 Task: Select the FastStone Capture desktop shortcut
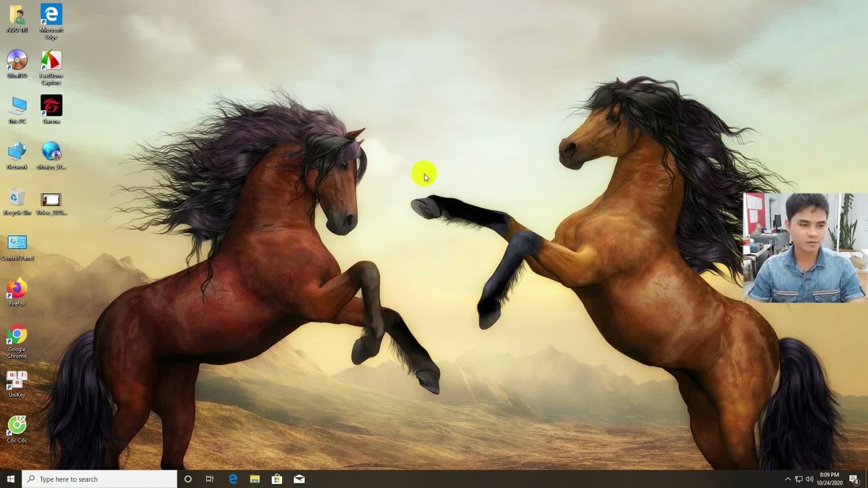coord(51,68)
